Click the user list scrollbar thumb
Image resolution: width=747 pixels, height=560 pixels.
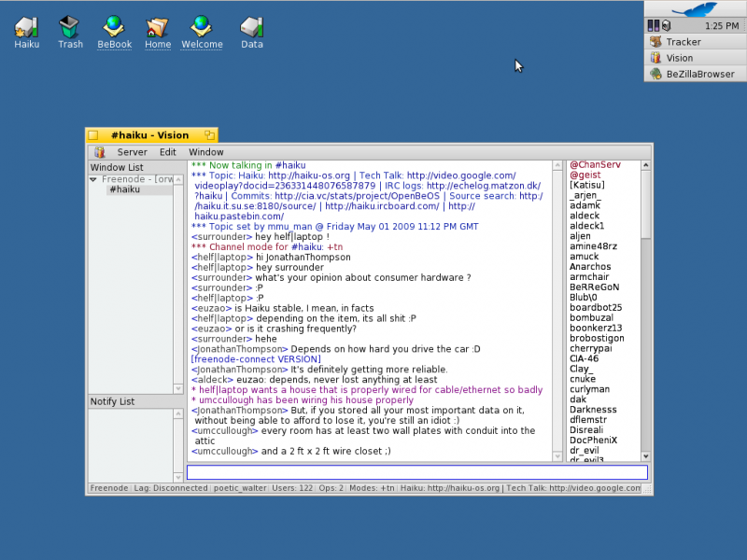pos(645,203)
